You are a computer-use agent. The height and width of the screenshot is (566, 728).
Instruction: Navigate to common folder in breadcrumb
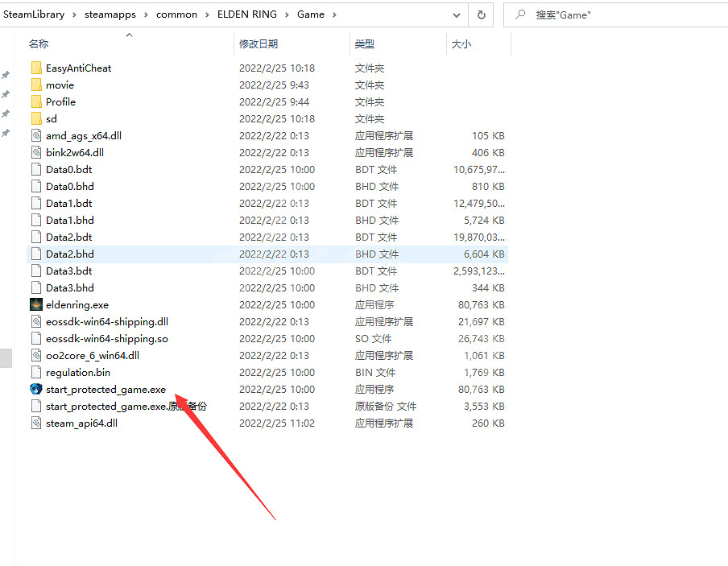177,14
